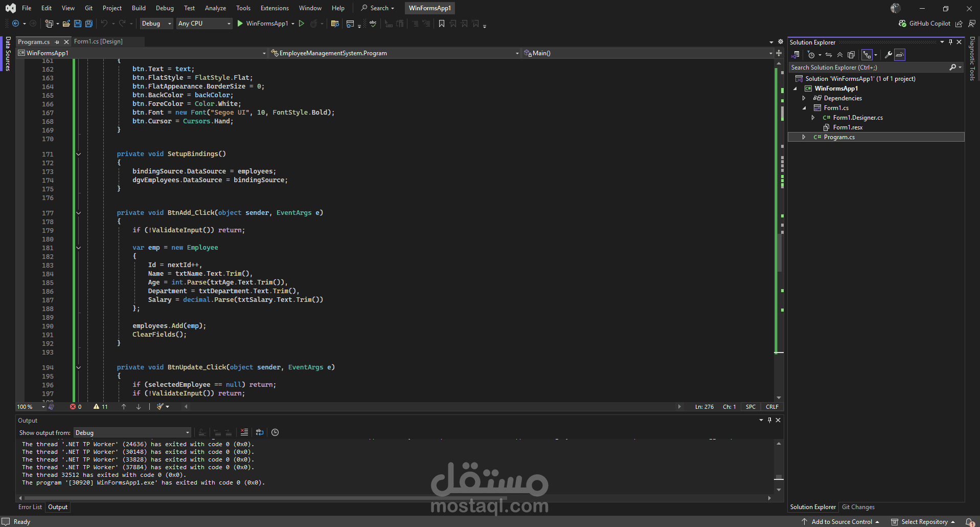Click the Search Solution Explorer field
Screen dimensions: 980x527
click(868, 68)
